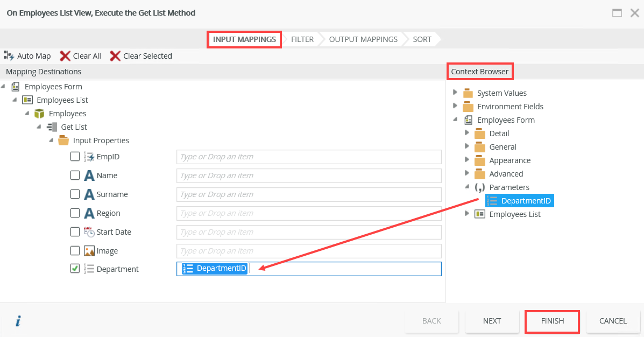Image resolution: width=644 pixels, height=337 pixels.
Task: Switch to the Filter step tab
Action: (302, 39)
